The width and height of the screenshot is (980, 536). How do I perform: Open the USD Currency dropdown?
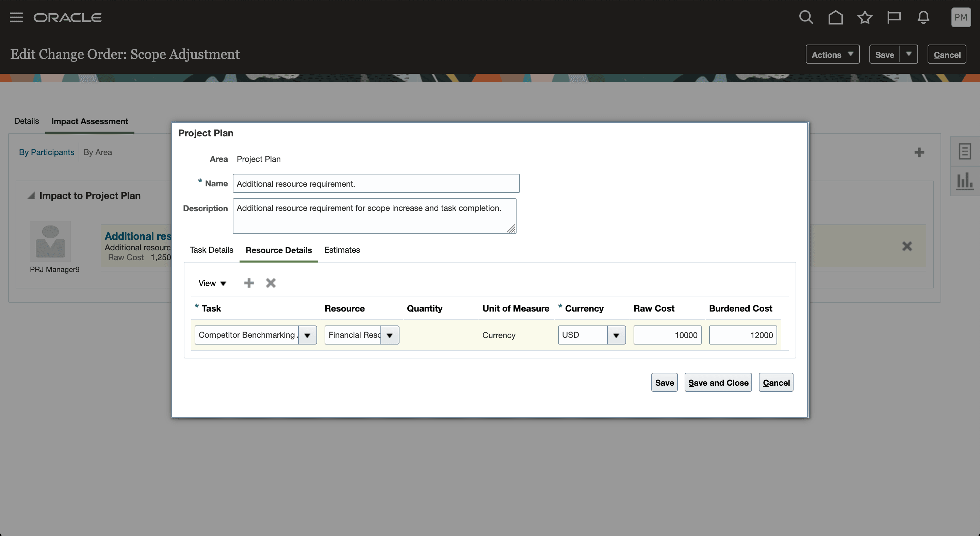(616, 335)
